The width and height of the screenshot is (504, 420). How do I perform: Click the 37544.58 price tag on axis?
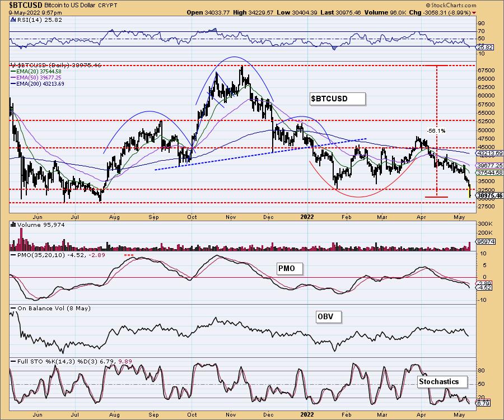[490, 172]
